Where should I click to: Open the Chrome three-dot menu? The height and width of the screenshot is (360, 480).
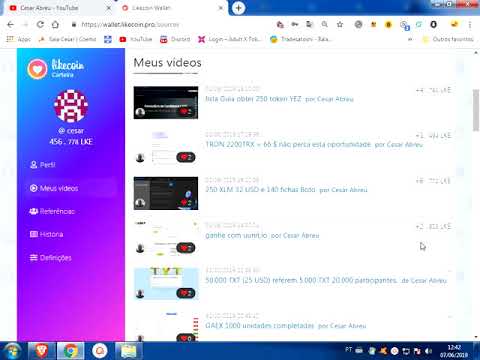[x=470, y=24]
